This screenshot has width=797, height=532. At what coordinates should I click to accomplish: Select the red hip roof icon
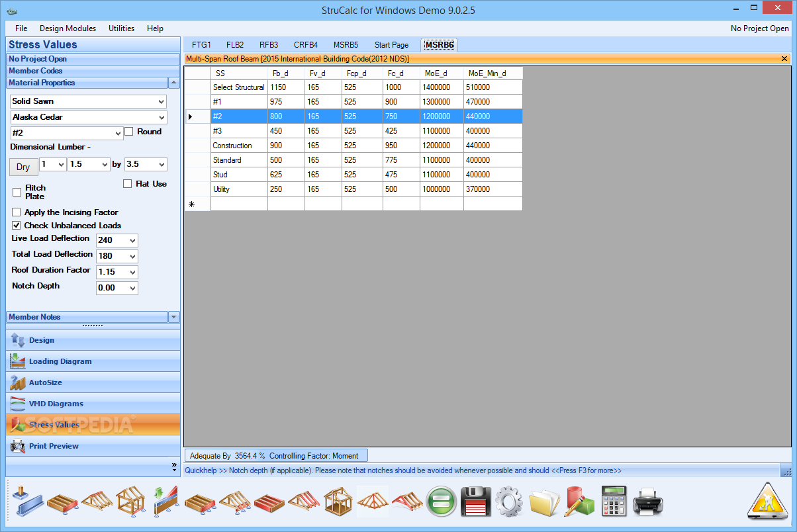point(408,502)
